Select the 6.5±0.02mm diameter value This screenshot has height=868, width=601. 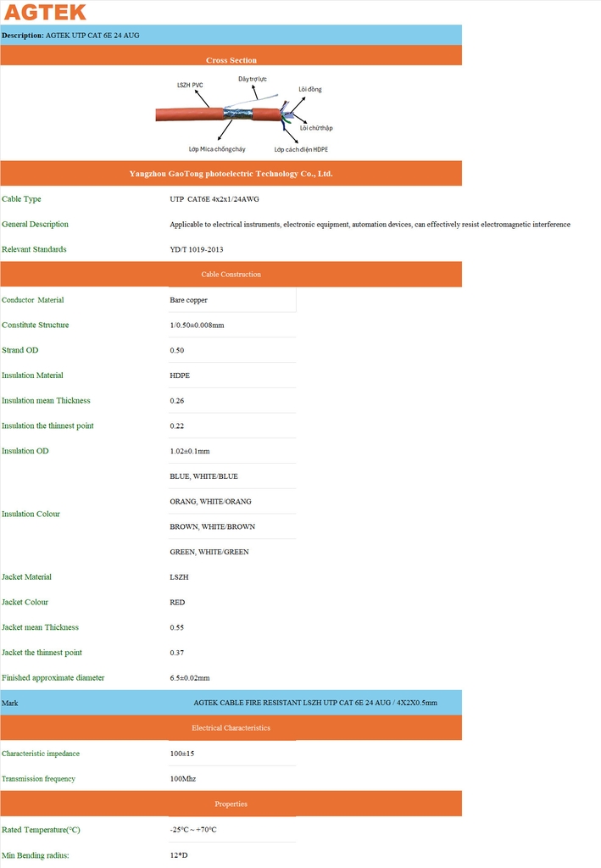tap(190, 678)
